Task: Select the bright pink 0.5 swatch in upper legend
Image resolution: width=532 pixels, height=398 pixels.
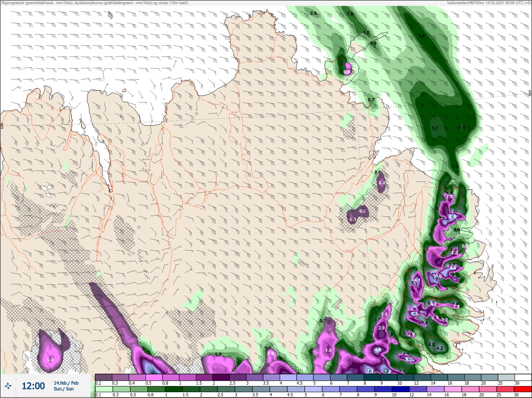Action: click(154, 377)
